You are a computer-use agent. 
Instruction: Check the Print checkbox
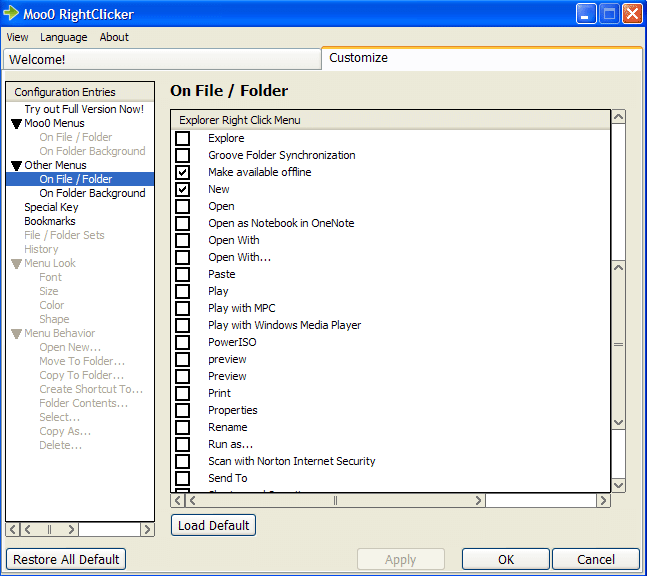click(x=183, y=393)
